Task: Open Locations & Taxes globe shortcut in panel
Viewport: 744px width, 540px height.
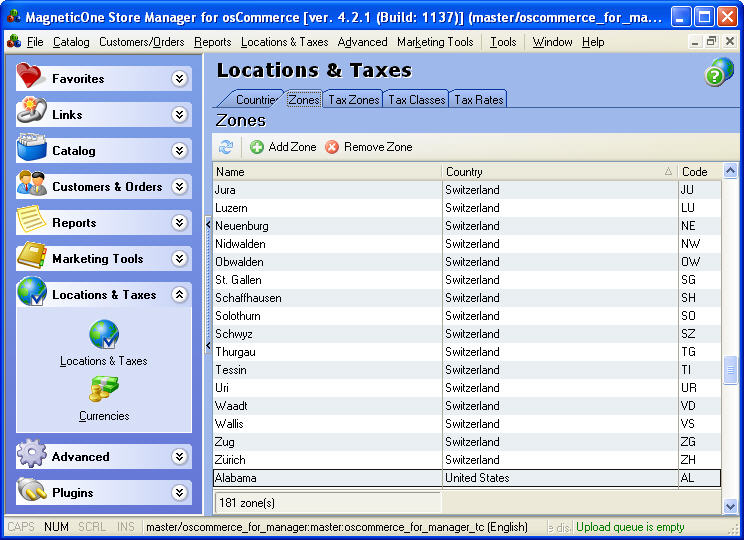Action: (x=104, y=335)
